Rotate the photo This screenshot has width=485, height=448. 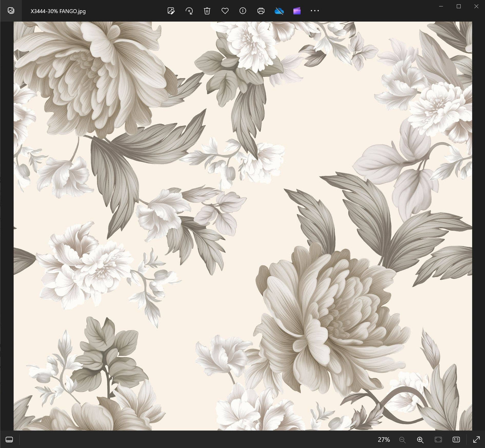coord(189,11)
